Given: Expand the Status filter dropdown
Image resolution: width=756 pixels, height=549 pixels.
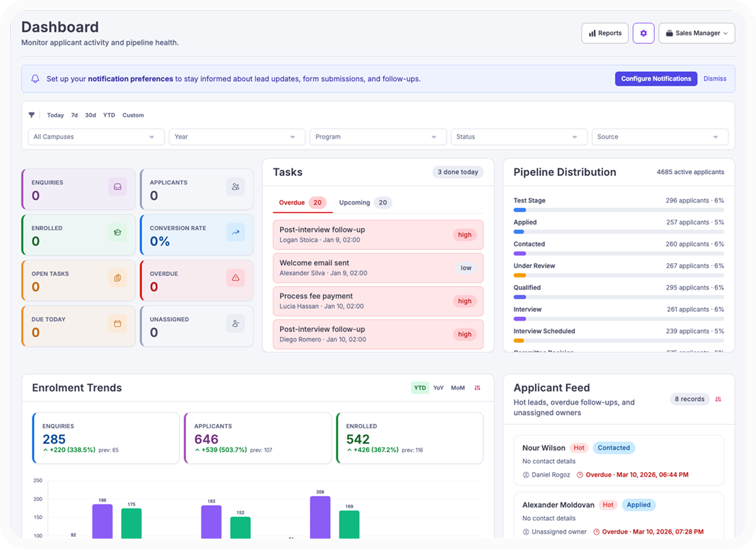Looking at the screenshot, I should [x=519, y=137].
